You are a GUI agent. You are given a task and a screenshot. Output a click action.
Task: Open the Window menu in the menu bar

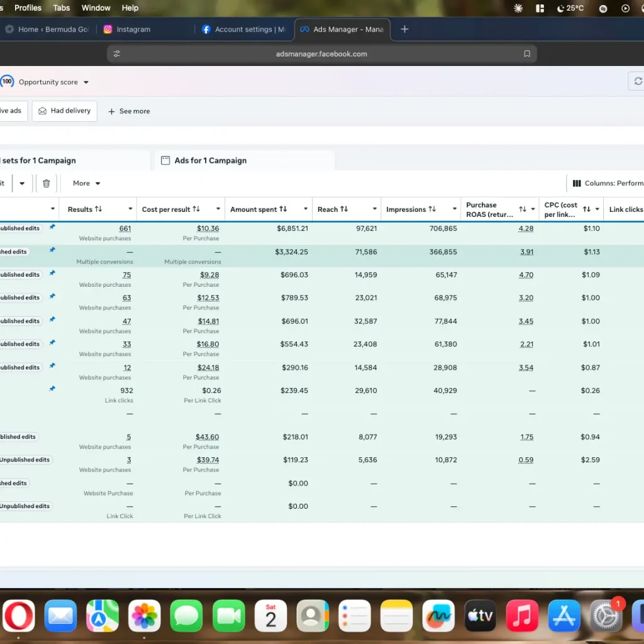point(96,8)
